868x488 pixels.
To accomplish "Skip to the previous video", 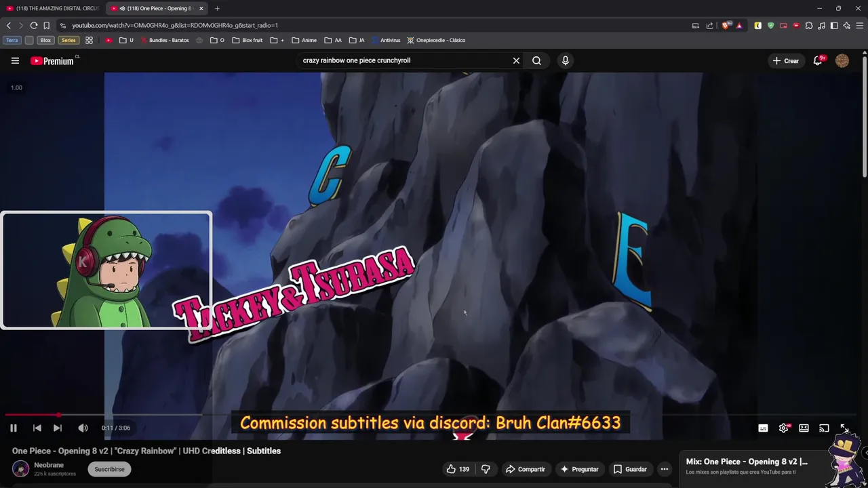I will (x=37, y=428).
